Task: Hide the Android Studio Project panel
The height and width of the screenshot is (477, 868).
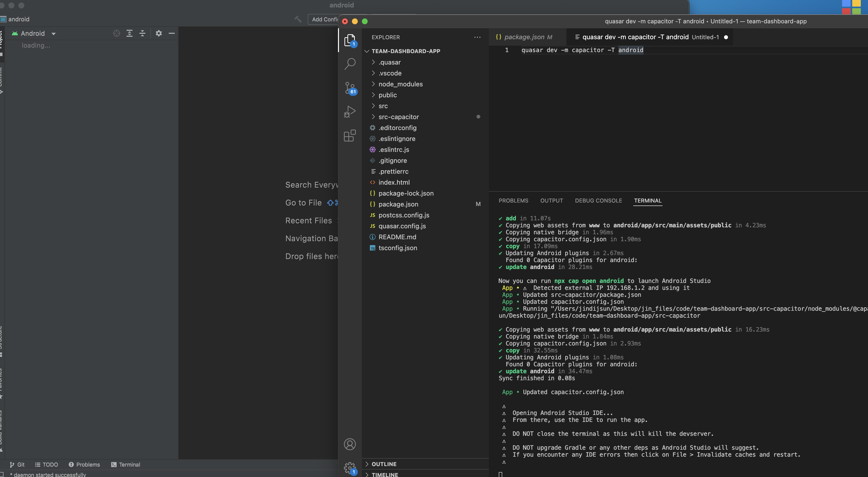Action: (171, 33)
